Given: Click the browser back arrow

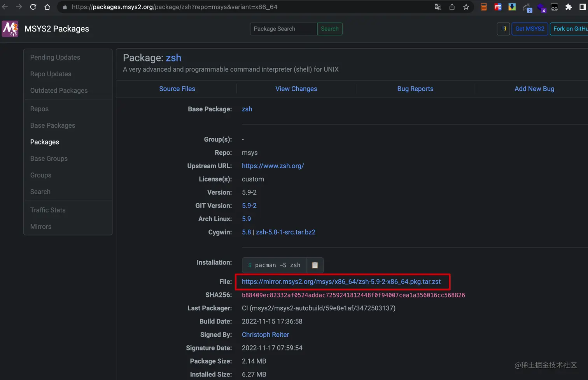Looking at the screenshot, I should pos(5,7).
